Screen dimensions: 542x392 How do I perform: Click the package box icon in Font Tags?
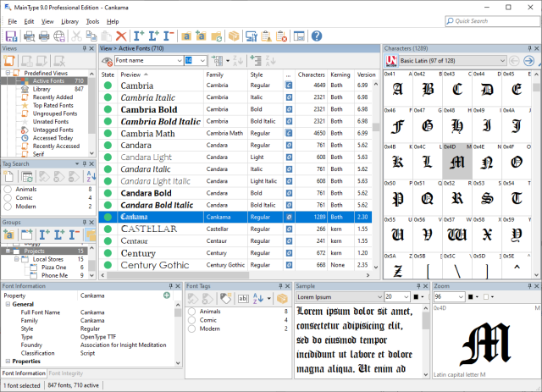281,299
